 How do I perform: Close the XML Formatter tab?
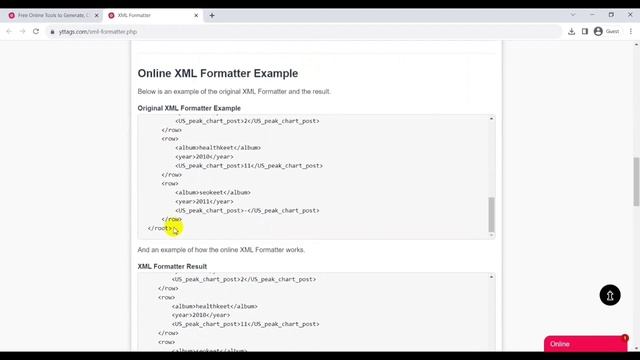pos(196,16)
